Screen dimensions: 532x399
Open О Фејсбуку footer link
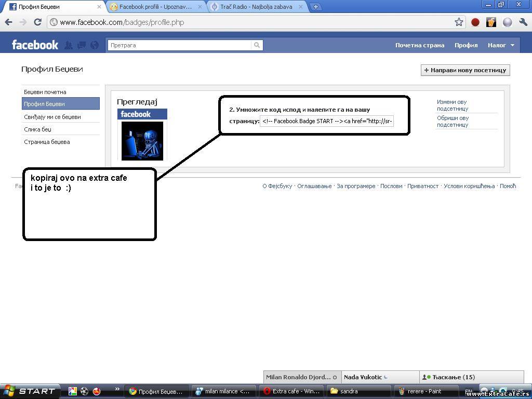[x=277, y=186]
